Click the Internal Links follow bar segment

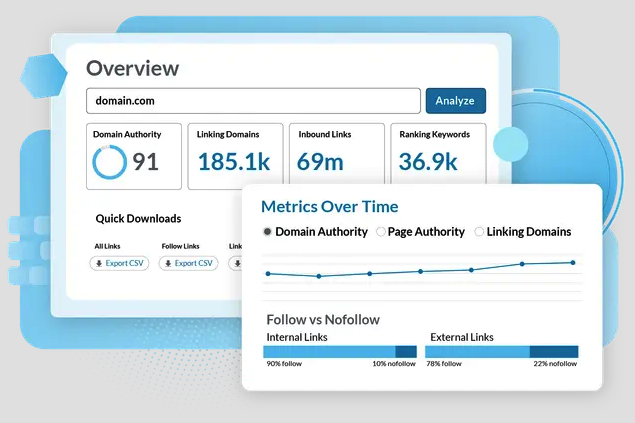point(329,351)
